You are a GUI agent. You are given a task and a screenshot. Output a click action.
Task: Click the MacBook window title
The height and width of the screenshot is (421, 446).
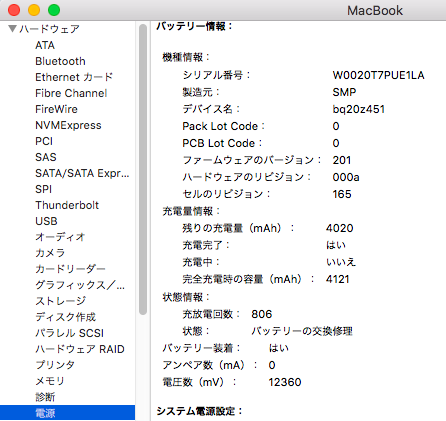375,11
